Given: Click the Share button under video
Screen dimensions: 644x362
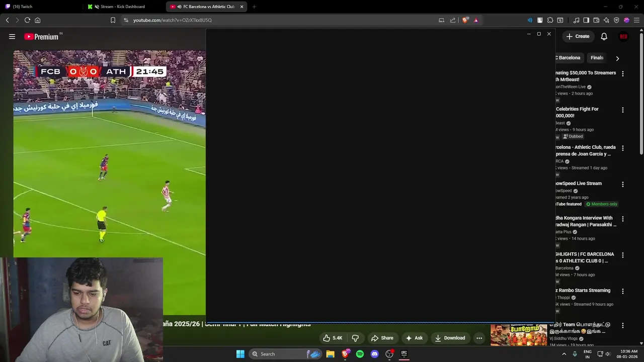Looking at the screenshot, I should click(382, 338).
